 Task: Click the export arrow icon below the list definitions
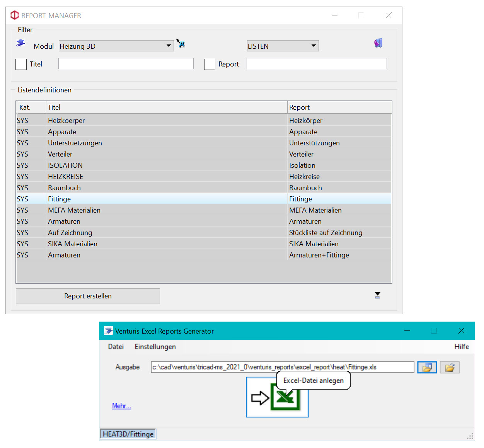[x=377, y=295]
